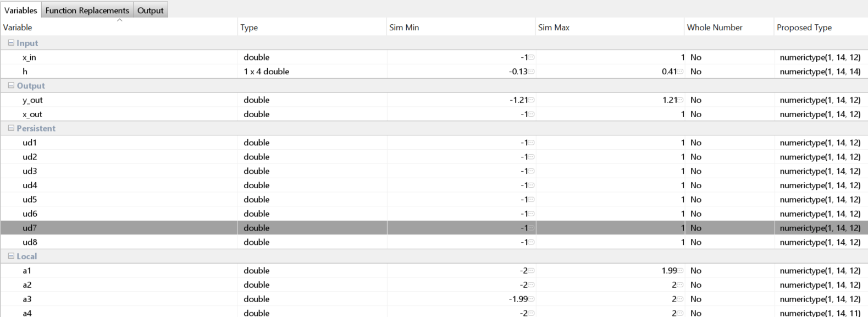Click the Whole Number cell for y_out
Screen dimensions: 868x317
[x=696, y=100]
